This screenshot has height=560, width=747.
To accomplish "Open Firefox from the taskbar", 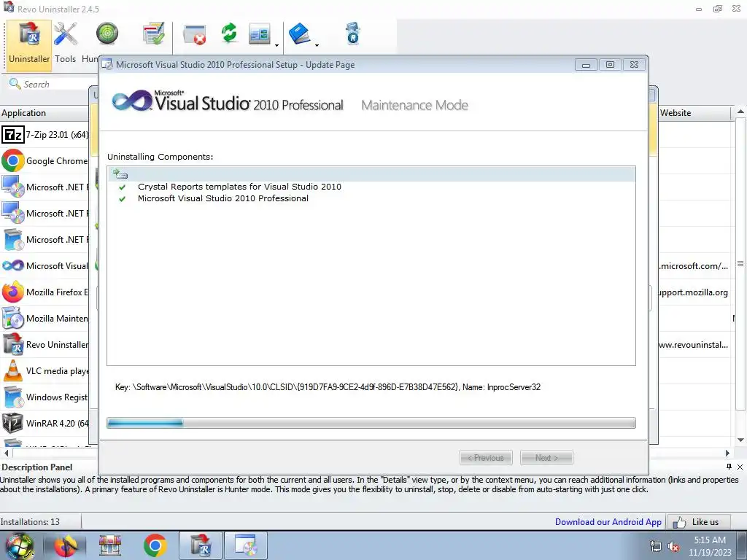I will click(65, 545).
